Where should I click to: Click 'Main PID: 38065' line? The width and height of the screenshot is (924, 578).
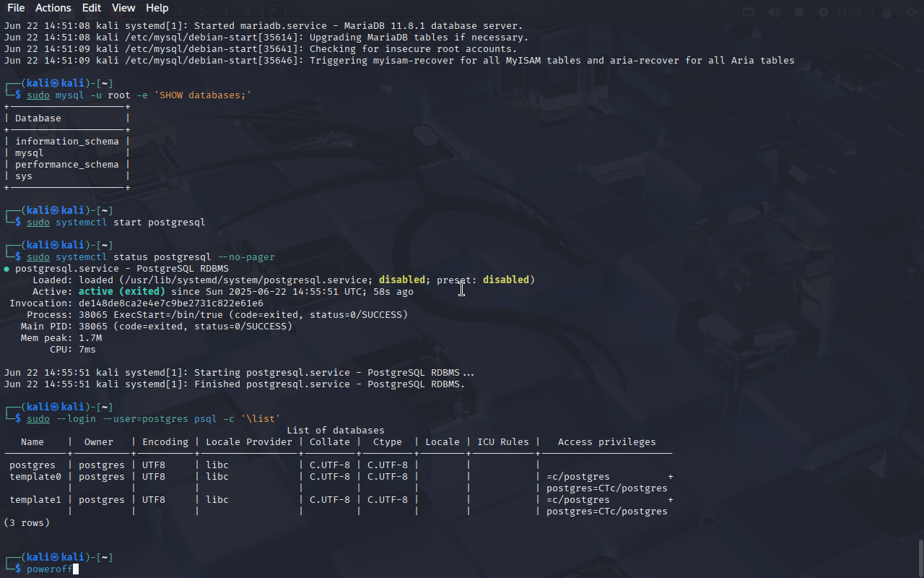(157, 327)
